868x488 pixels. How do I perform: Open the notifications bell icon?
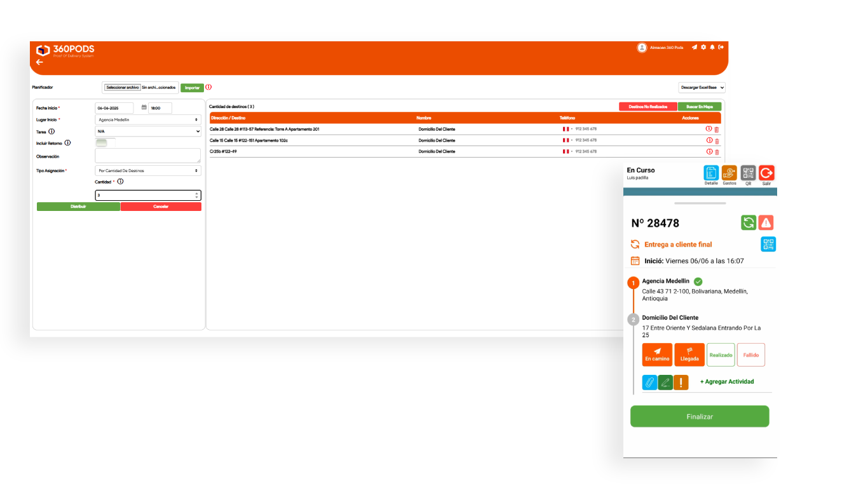[712, 47]
